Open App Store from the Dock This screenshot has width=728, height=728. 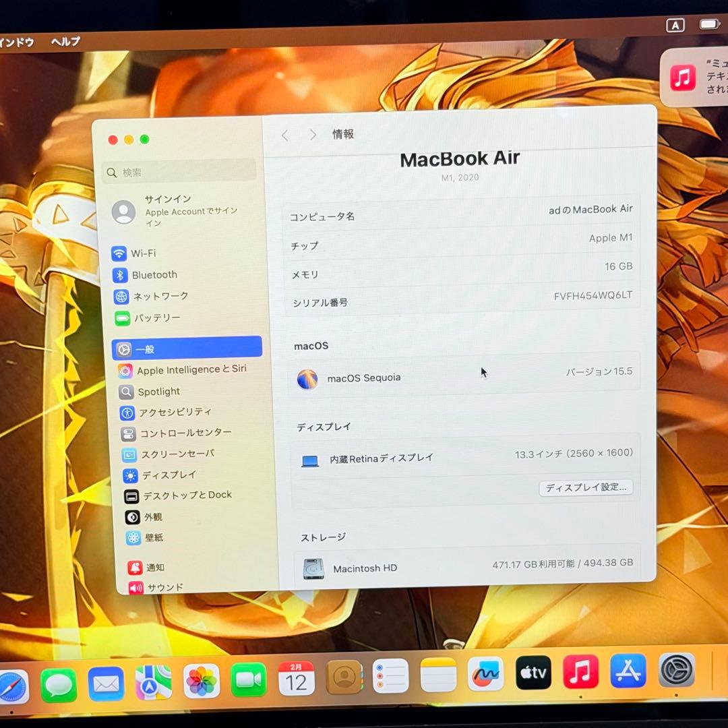[628, 671]
